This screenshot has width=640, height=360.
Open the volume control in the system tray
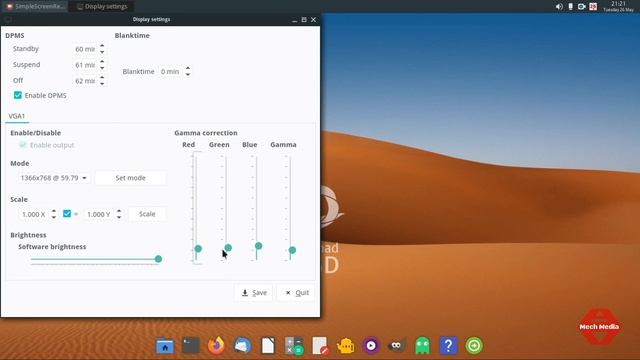tap(559, 7)
